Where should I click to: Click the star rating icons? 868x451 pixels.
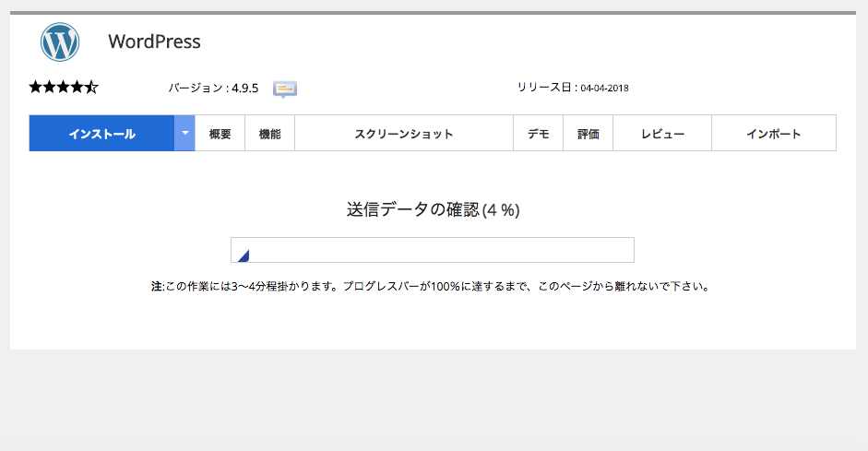64,87
